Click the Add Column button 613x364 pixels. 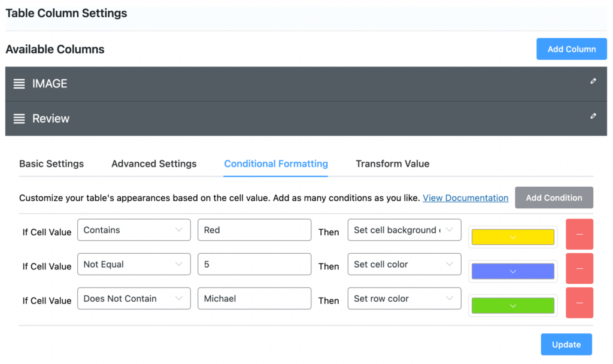pos(572,49)
